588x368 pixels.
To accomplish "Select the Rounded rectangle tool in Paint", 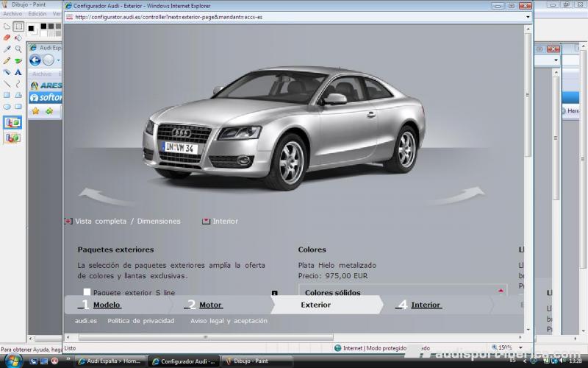I will 18,107.
